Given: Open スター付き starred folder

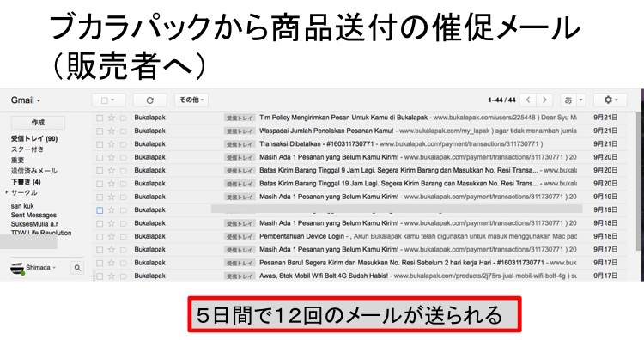Looking at the screenshot, I should pyautogui.click(x=27, y=149).
